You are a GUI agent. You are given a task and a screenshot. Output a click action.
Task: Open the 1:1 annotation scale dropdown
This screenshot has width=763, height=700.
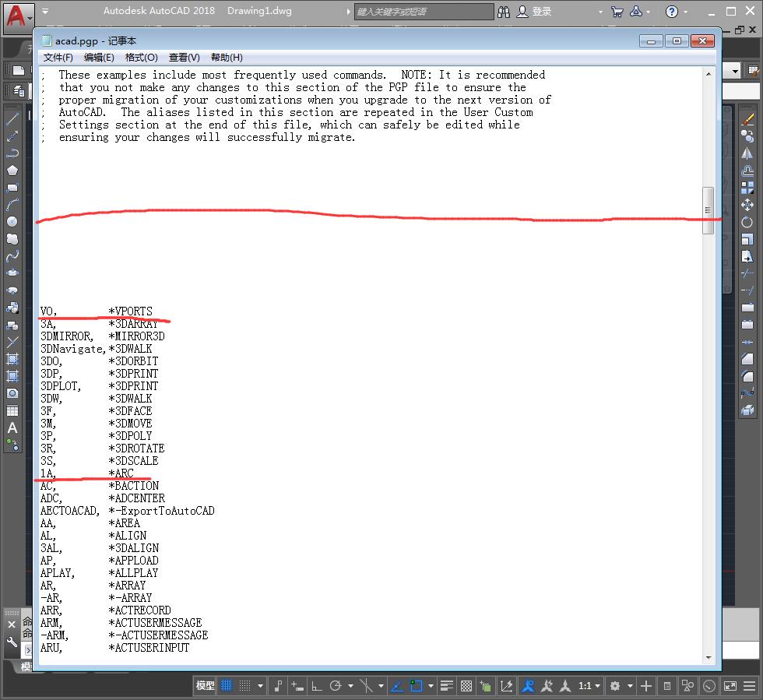click(x=589, y=686)
